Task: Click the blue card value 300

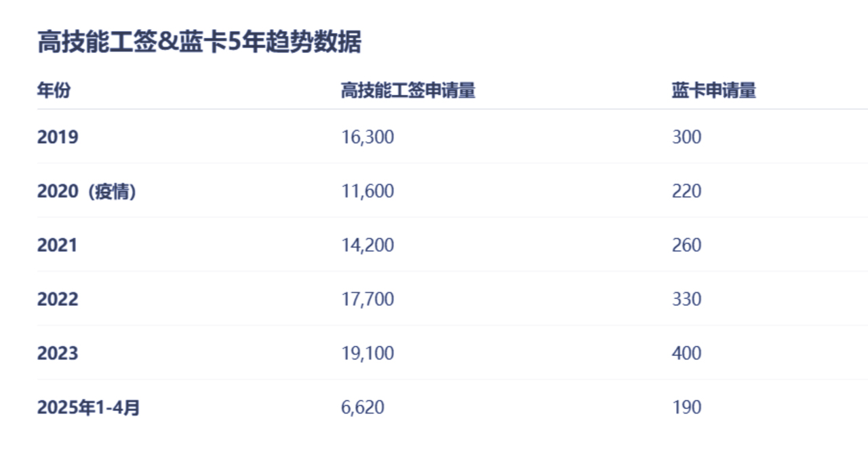Action: click(687, 137)
